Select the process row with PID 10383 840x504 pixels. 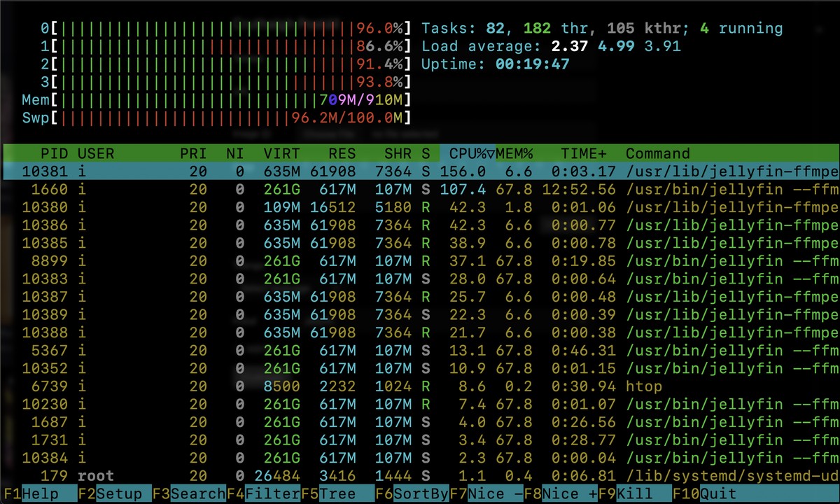(x=420, y=279)
